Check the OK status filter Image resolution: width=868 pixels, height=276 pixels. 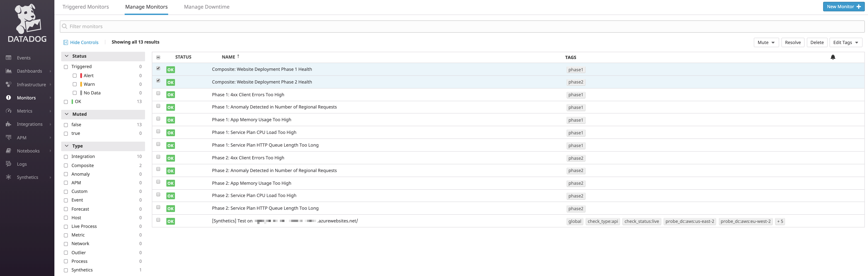click(66, 101)
